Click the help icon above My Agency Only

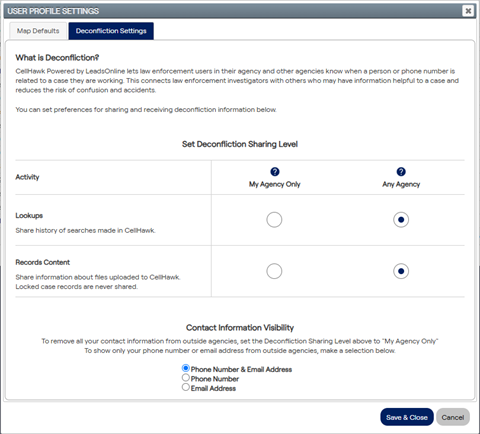[275, 172]
